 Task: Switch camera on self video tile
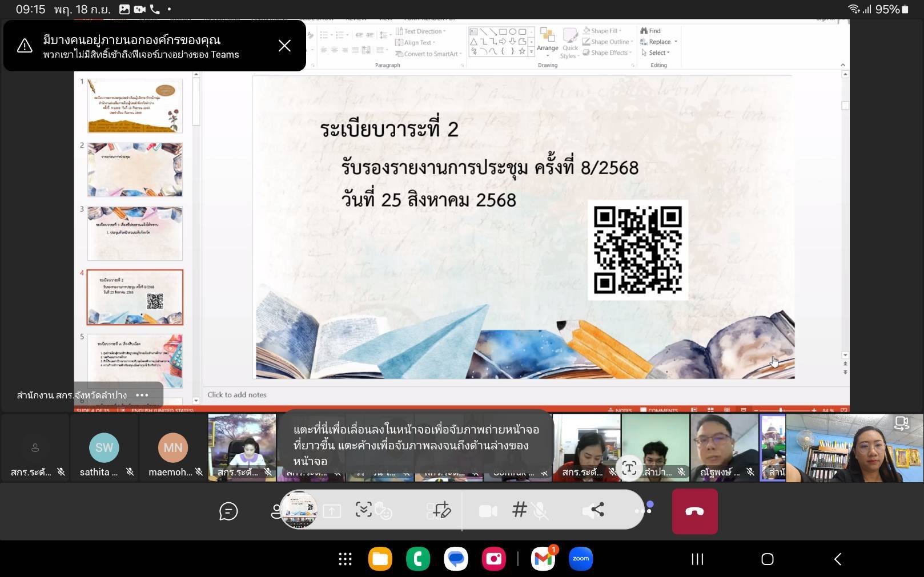(901, 423)
